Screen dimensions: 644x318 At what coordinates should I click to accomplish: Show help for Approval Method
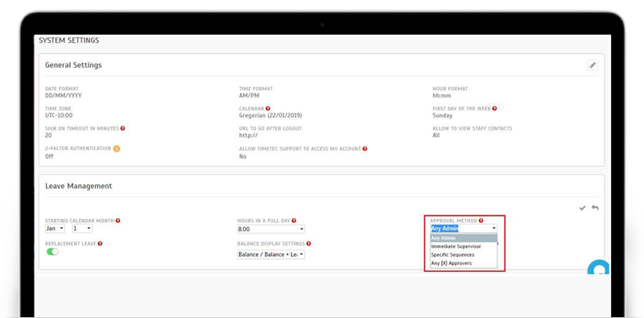[x=481, y=221]
